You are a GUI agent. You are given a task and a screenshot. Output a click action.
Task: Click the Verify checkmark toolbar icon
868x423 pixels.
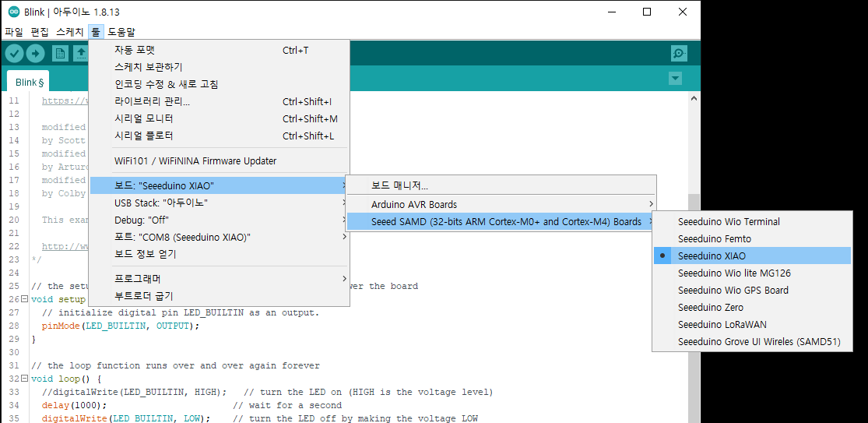point(14,53)
